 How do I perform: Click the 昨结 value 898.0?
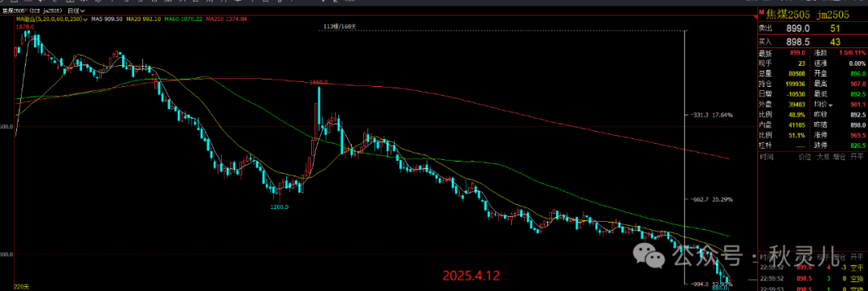coord(858,125)
